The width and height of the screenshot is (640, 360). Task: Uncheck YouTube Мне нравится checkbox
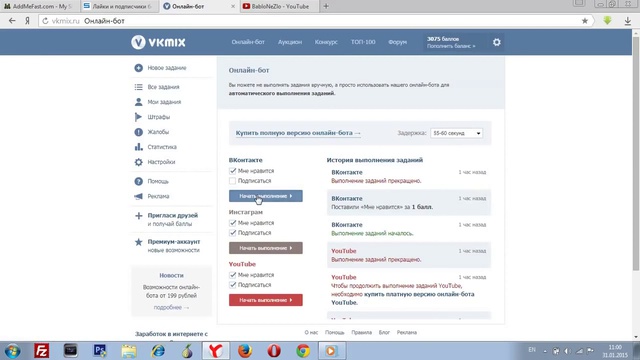click(233, 275)
